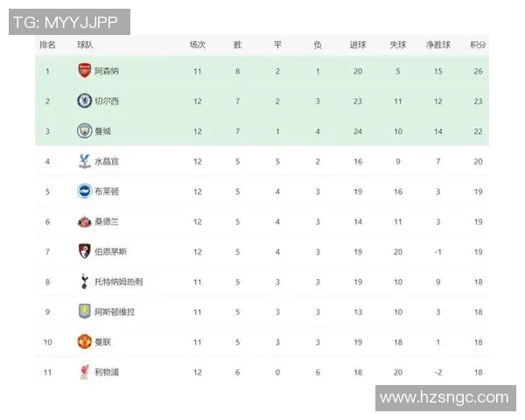Click the 进球 column header
The width and height of the screenshot is (525, 420).
358,45
